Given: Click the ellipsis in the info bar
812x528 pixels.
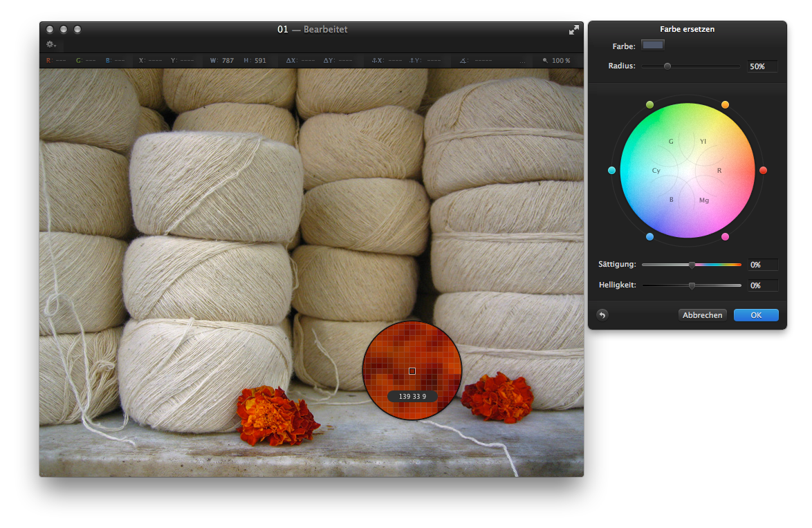Looking at the screenshot, I should point(523,62).
